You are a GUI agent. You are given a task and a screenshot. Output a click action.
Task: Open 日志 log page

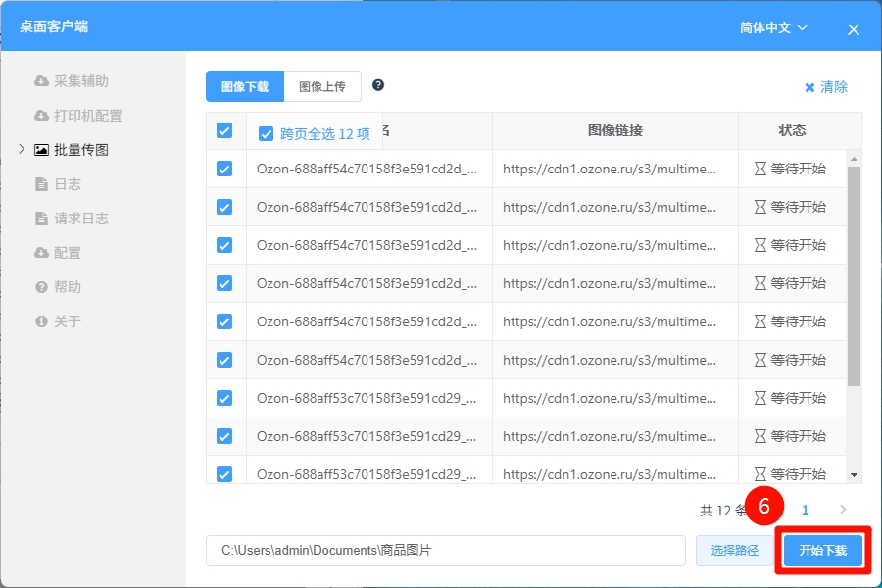point(67,184)
